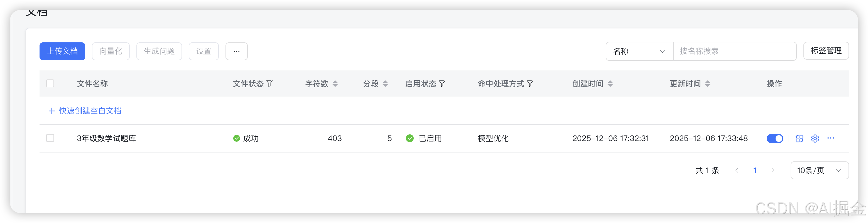
Task: Sort the table by 更新时间
Action: [x=708, y=83]
